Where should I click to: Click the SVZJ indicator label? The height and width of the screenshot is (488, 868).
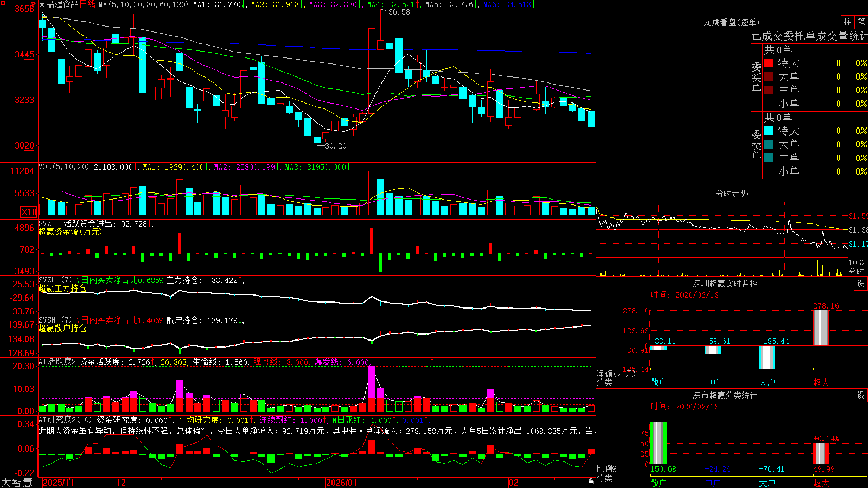point(47,223)
